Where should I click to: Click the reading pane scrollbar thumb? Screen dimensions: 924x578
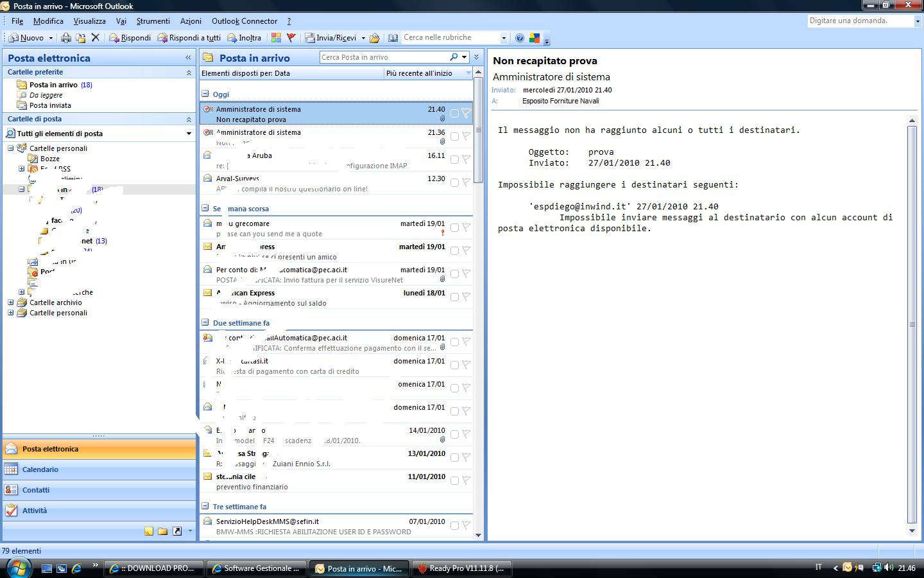912,324
